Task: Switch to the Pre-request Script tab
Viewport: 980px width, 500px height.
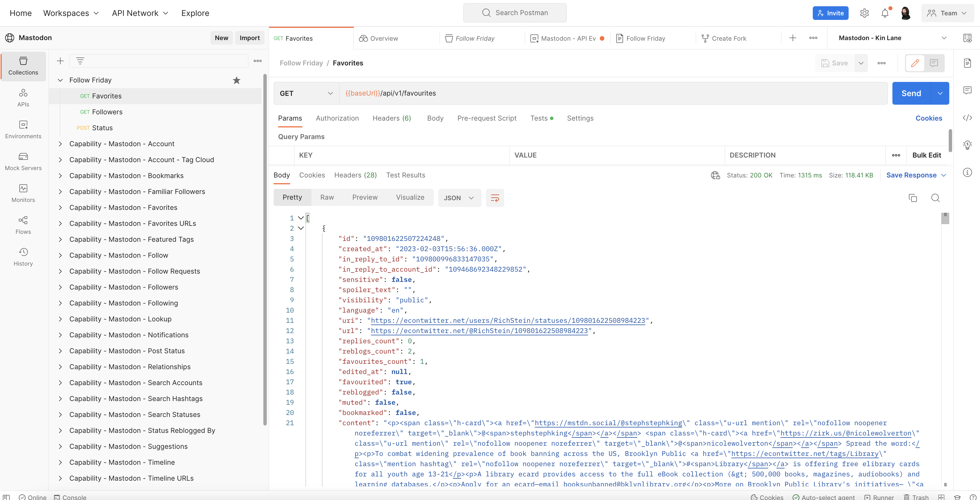Action: pyautogui.click(x=487, y=118)
